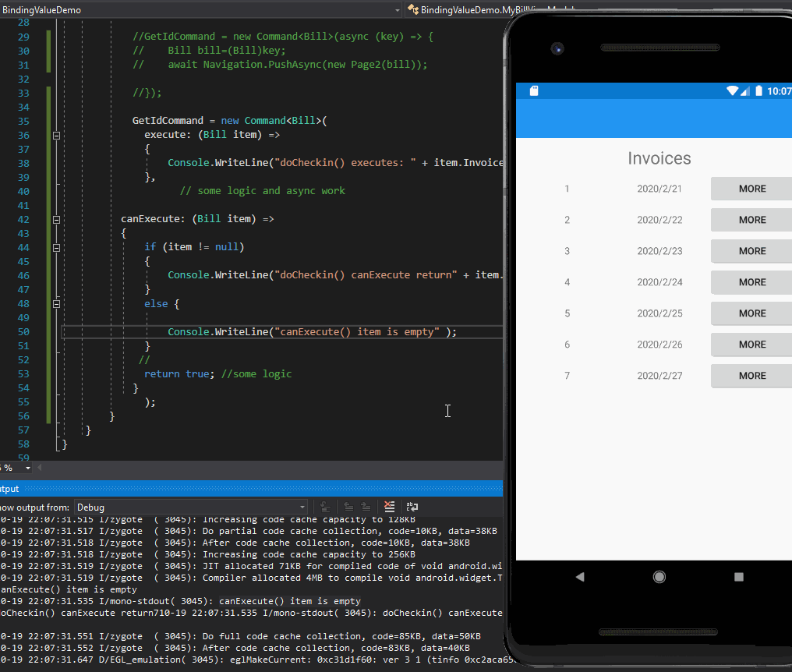Click date 2020/2/21 in invoice list

[x=659, y=189]
